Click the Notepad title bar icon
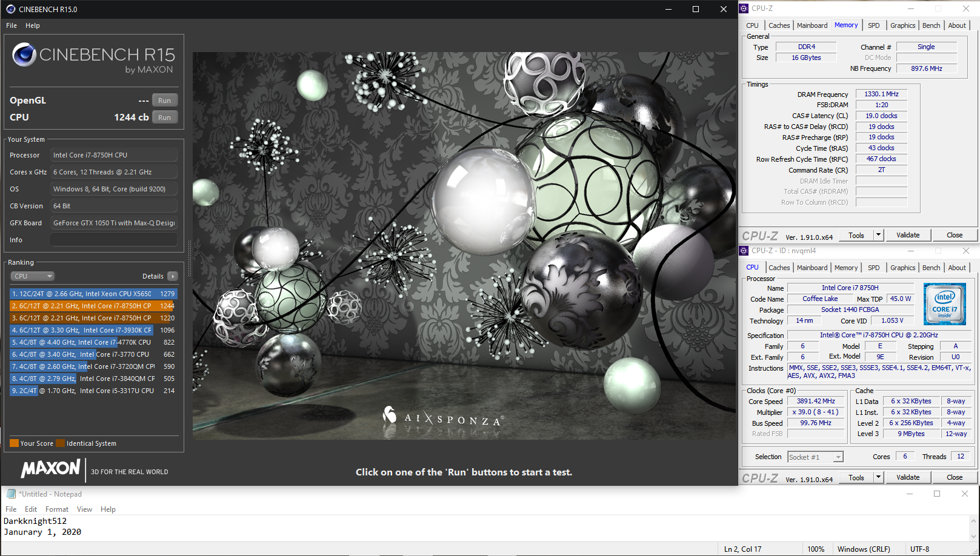Viewport: 980px width, 556px height. click(11, 494)
